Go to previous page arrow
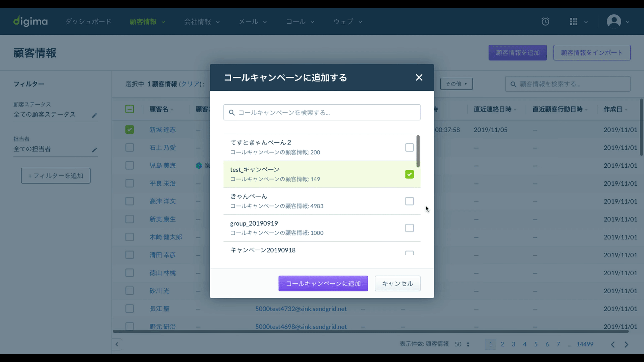 click(x=613, y=345)
